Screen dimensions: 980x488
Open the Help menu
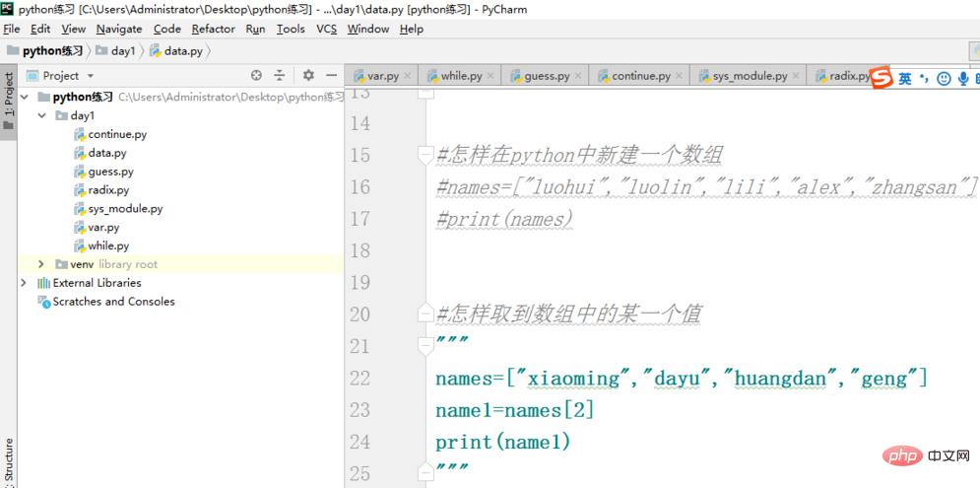(x=412, y=29)
